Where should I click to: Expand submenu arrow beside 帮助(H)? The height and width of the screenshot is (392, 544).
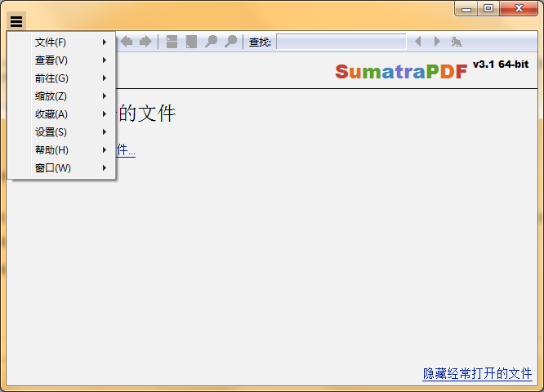104,150
